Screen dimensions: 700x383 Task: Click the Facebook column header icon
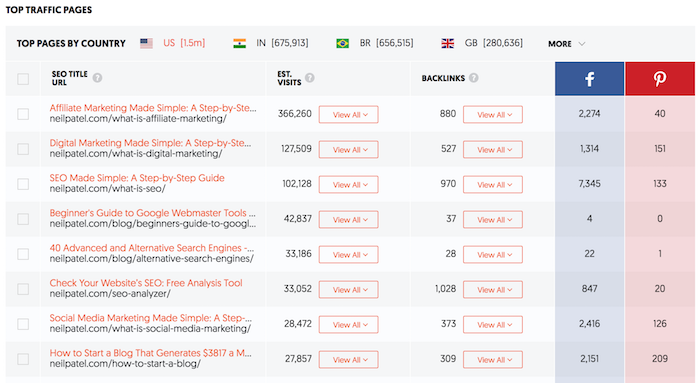click(x=589, y=79)
